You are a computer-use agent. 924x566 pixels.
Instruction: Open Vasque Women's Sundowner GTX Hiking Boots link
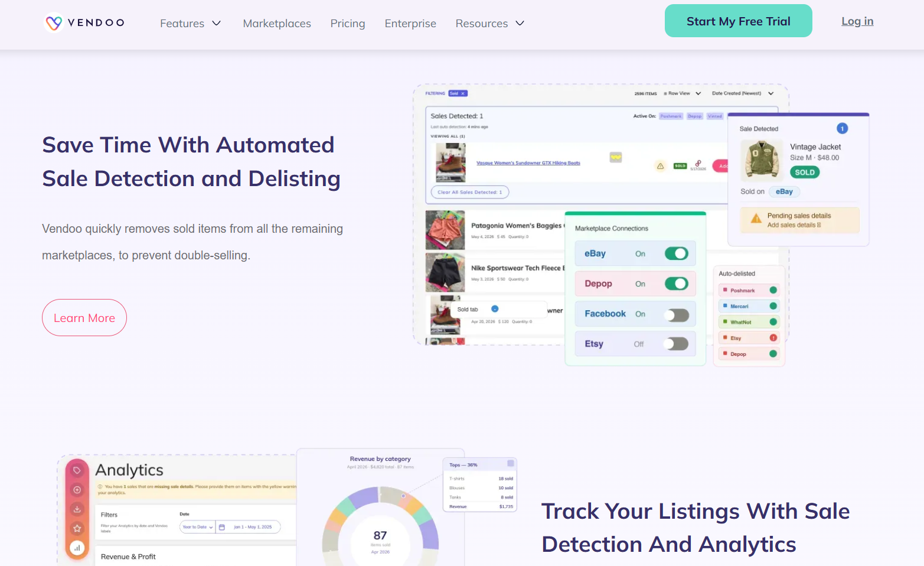528,163
